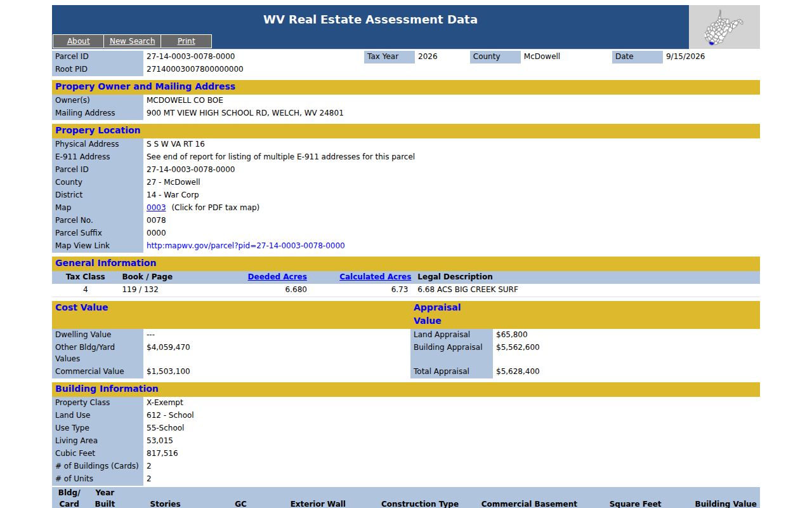Viewport: 812px width, 508px height.
Task: Click the date value 9/15/2026
Action: pos(685,57)
